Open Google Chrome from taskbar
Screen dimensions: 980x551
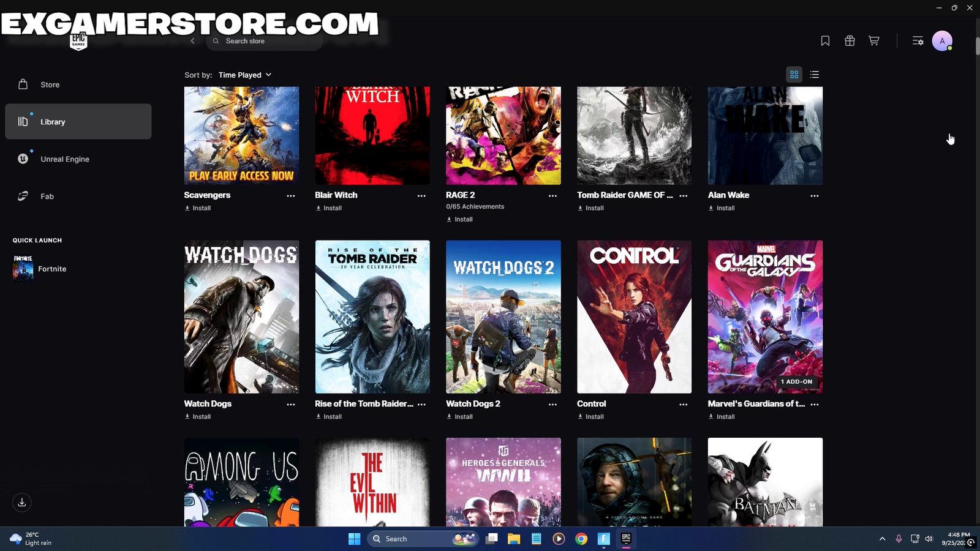tap(581, 539)
